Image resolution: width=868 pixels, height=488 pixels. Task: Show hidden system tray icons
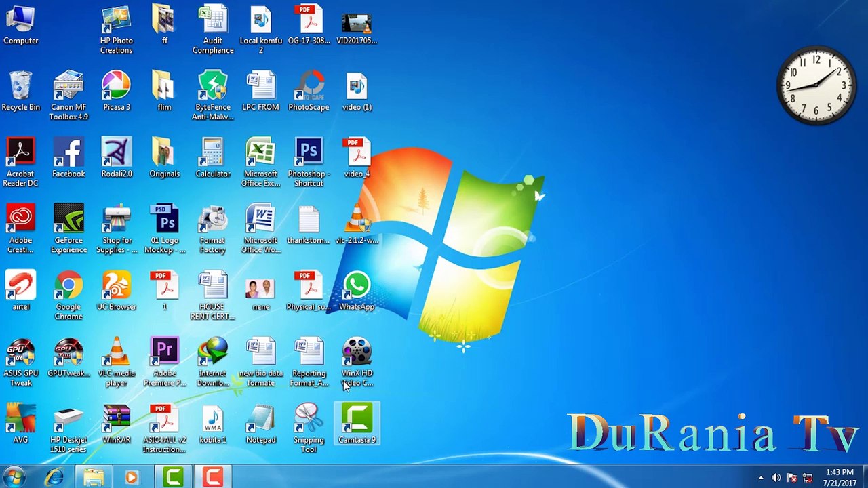coord(760,478)
